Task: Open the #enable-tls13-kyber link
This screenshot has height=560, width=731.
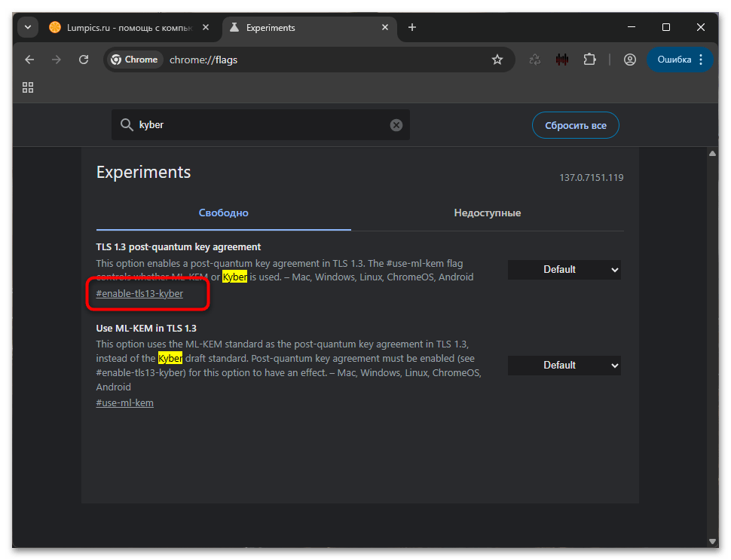Action: (139, 294)
